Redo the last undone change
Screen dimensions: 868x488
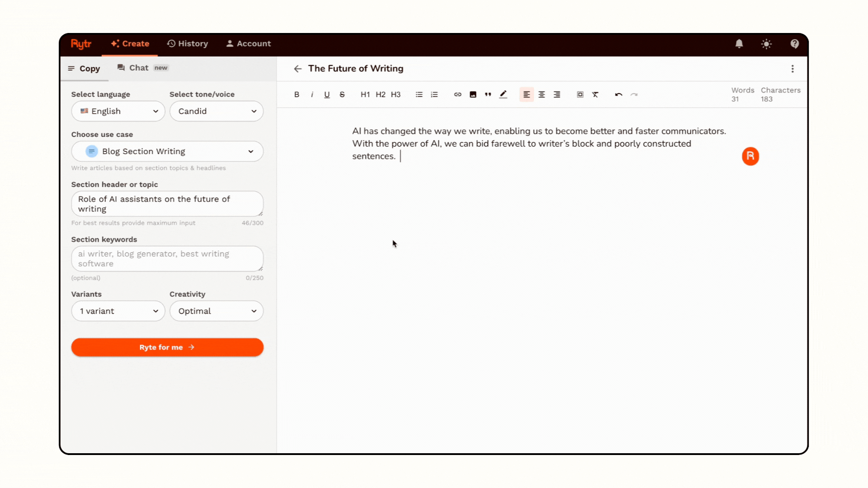click(x=634, y=94)
